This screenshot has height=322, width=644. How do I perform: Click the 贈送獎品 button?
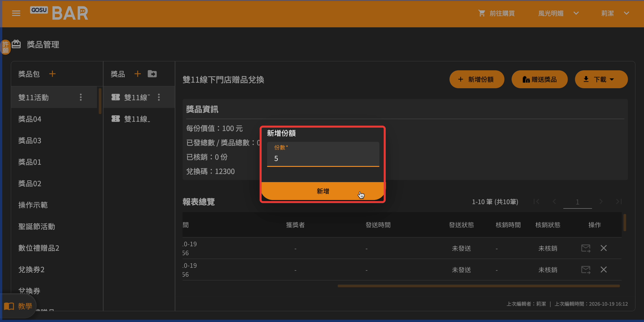point(539,79)
